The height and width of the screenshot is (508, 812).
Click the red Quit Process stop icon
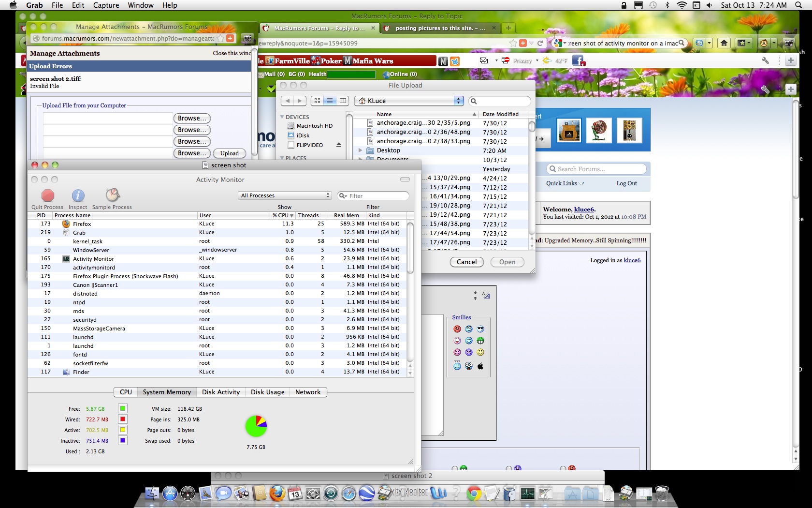[x=47, y=195]
